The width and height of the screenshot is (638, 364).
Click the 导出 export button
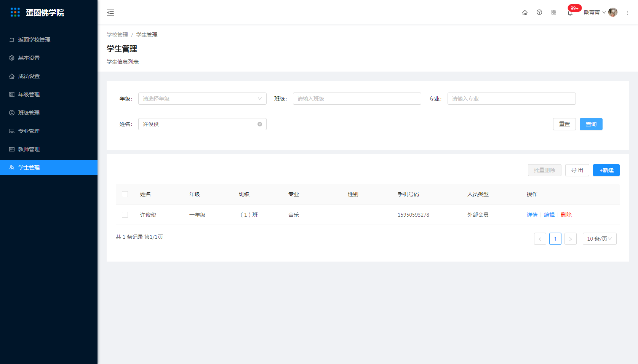[x=577, y=170]
